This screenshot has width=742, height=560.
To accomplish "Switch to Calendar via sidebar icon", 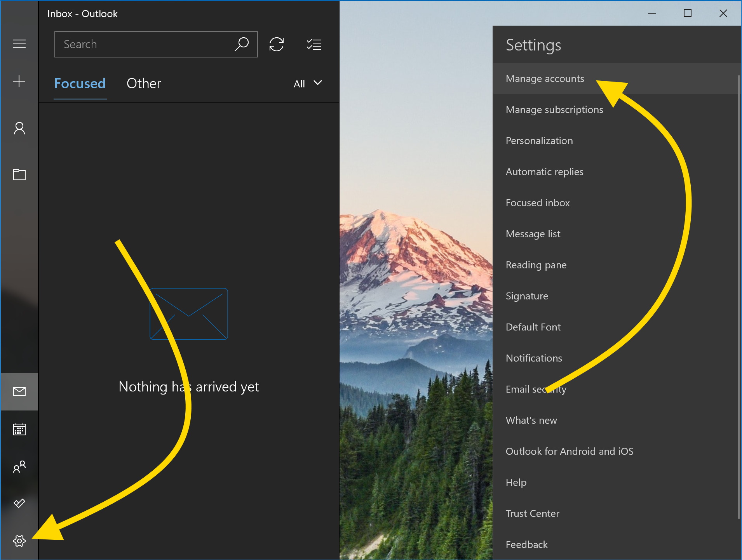I will coord(19,429).
